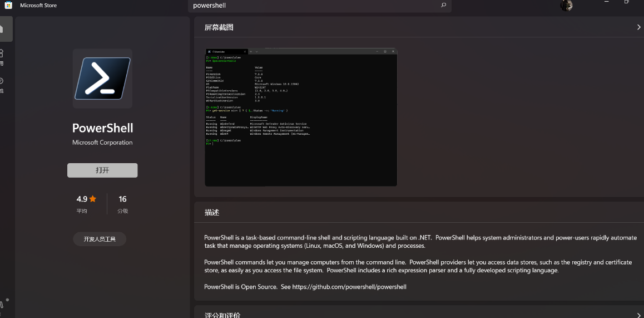
Task: Click the paragraph starting 'PowerShell is a task-based'
Action: (x=420, y=242)
